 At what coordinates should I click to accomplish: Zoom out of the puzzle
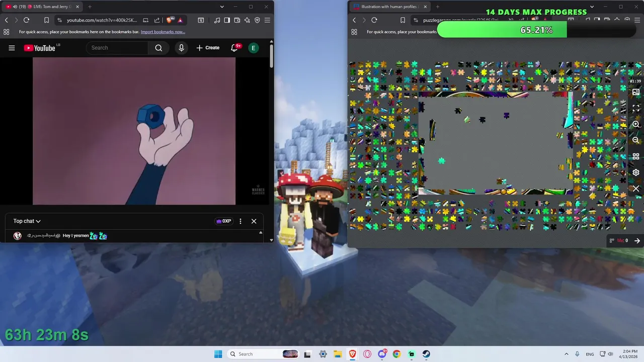pos(636,140)
